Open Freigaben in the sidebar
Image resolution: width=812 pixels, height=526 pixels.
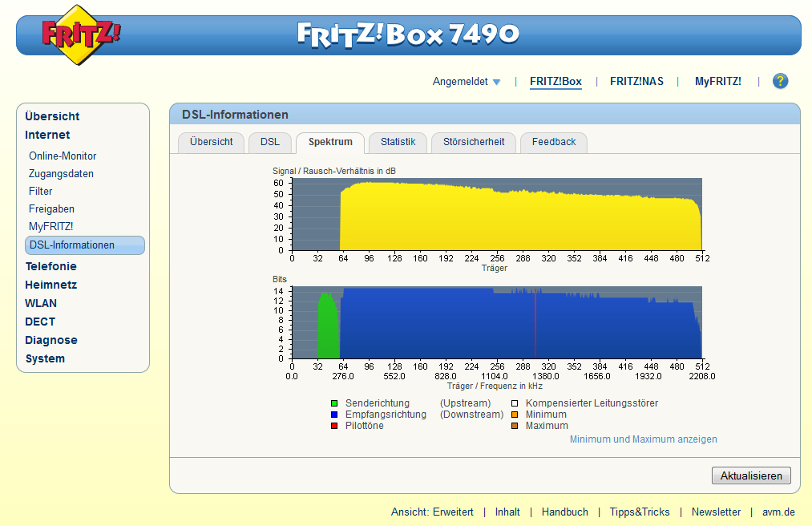[x=51, y=208]
